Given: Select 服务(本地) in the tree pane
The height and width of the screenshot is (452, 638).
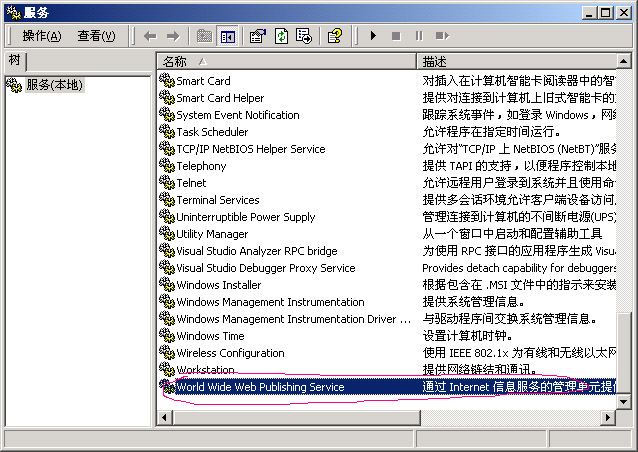Looking at the screenshot, I should pos(54,85).
